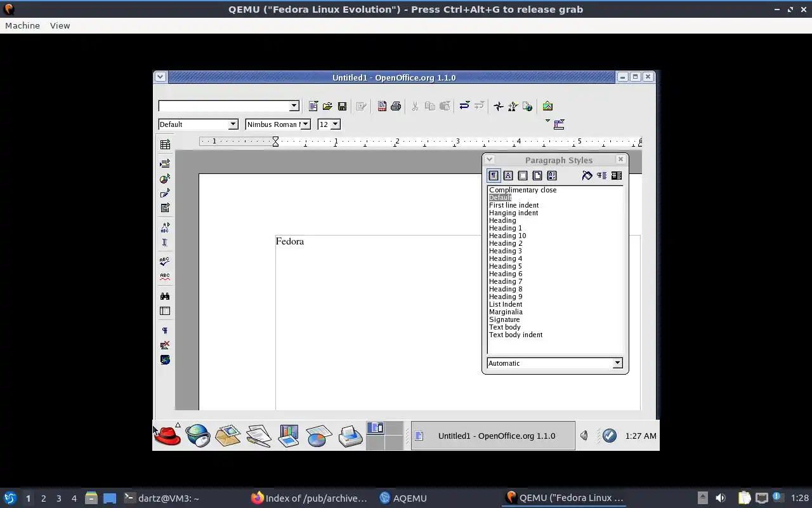Launch web browser from Fedora panel
This screenshot has width=812, height=508.
point(198,436)
